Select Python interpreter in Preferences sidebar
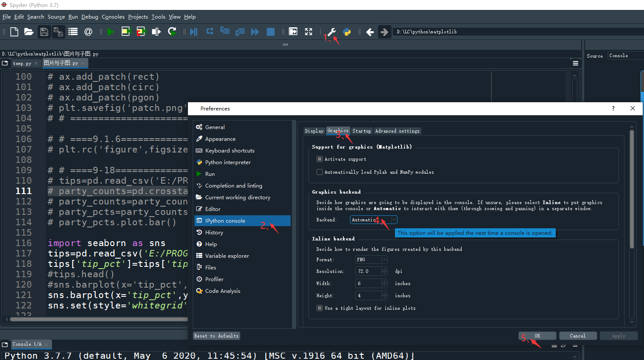 (x=243, y=162)
